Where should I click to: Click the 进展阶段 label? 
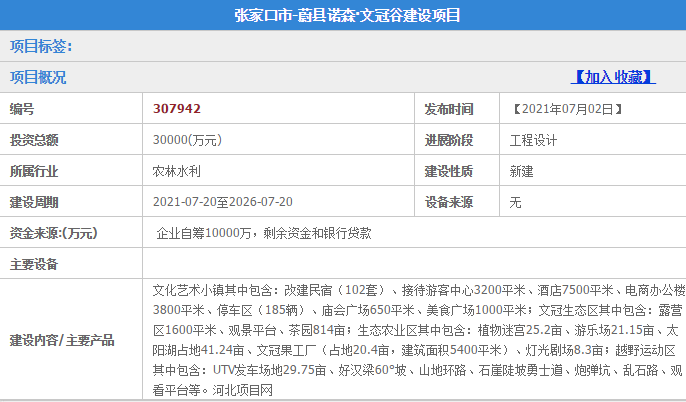pos(449,140)
